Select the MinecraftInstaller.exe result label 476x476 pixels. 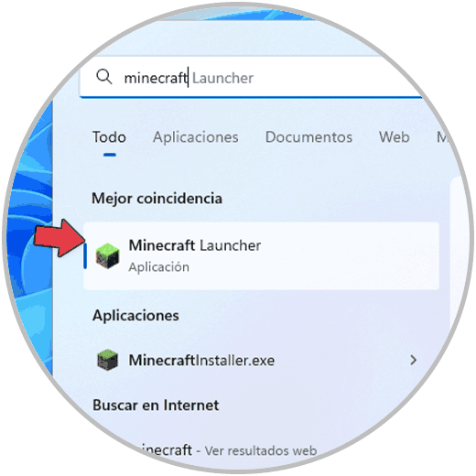(201, 361)
